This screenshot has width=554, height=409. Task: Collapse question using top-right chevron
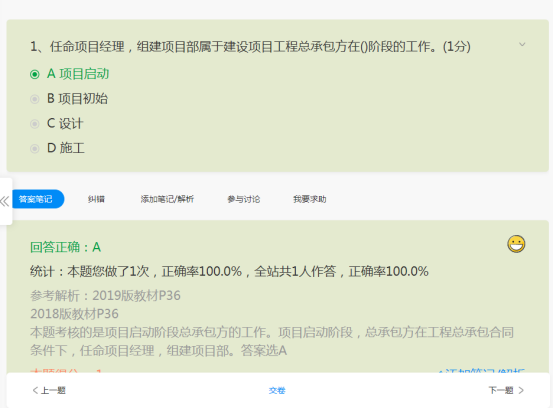pyautogui.click(x=522, y=45)
